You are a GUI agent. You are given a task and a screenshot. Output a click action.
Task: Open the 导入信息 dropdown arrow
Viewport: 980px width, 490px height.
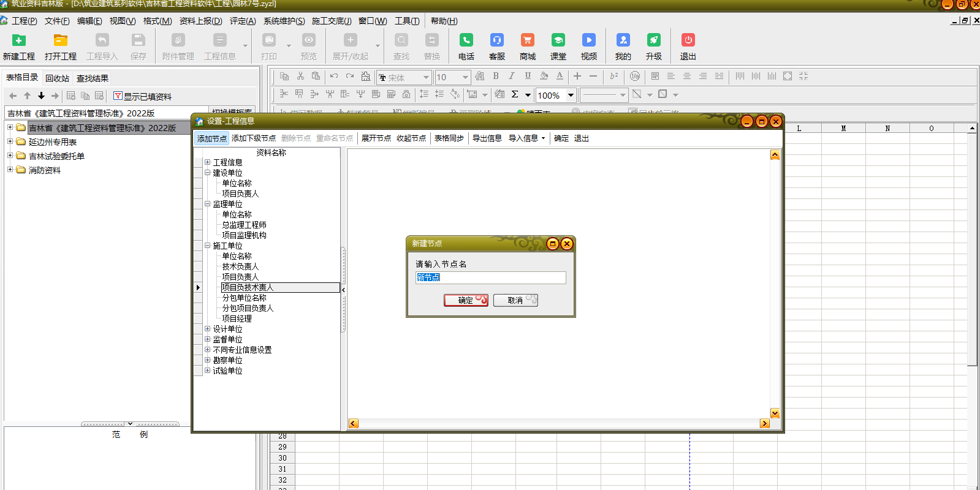543,138
